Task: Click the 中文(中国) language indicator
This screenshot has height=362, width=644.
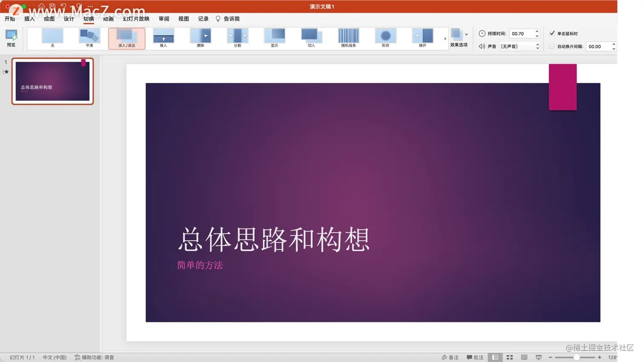Action: (x=55, y=357)
